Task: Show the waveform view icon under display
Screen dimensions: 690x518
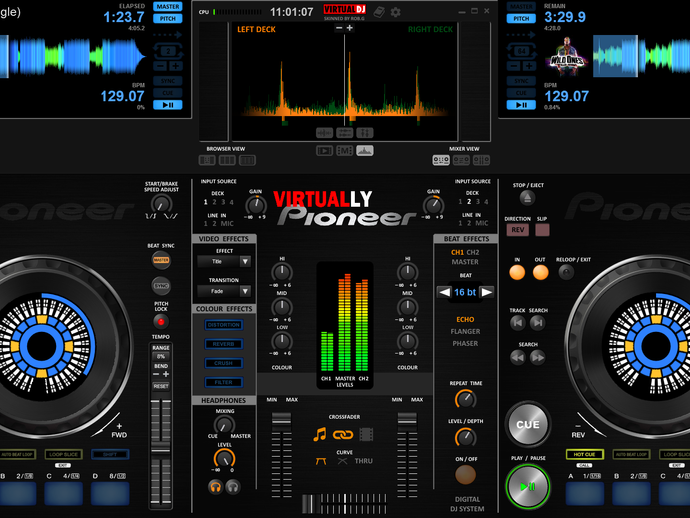Action: coord(365,151)
